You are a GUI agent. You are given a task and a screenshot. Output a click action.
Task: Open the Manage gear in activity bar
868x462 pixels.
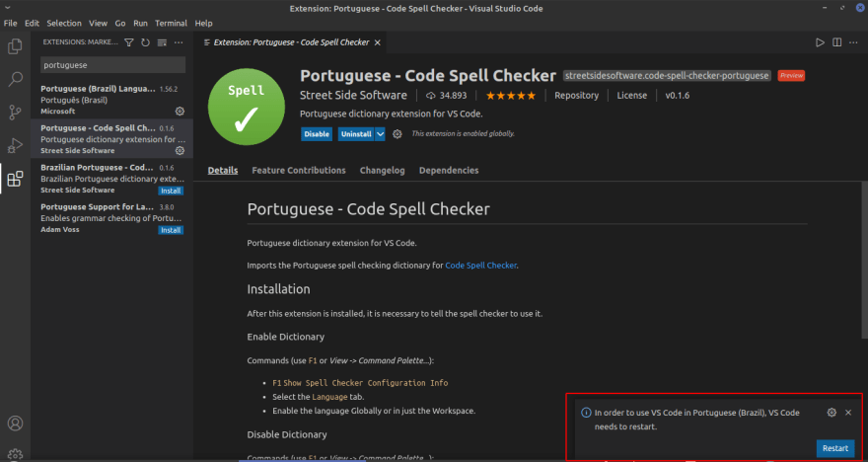(x=15, y=454)
